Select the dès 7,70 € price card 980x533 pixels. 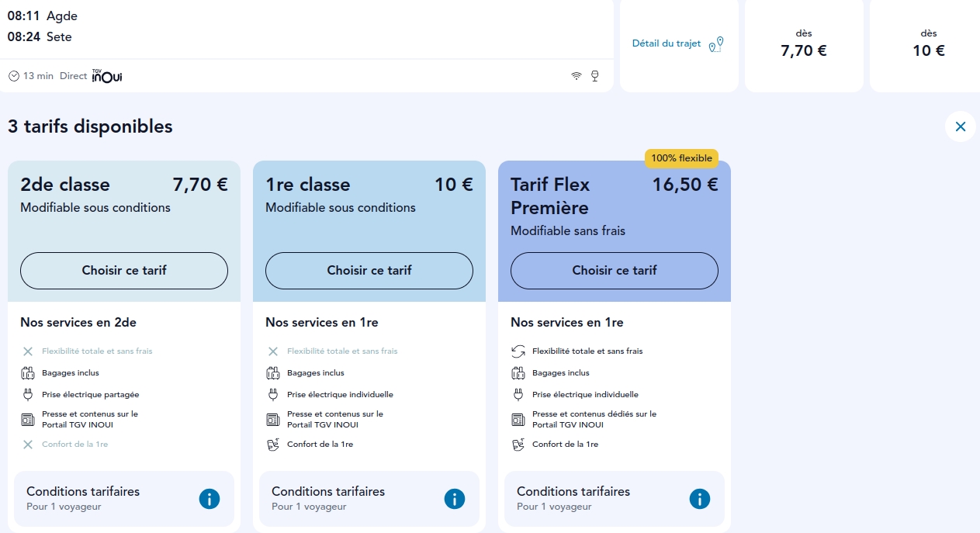click(804, 43)
